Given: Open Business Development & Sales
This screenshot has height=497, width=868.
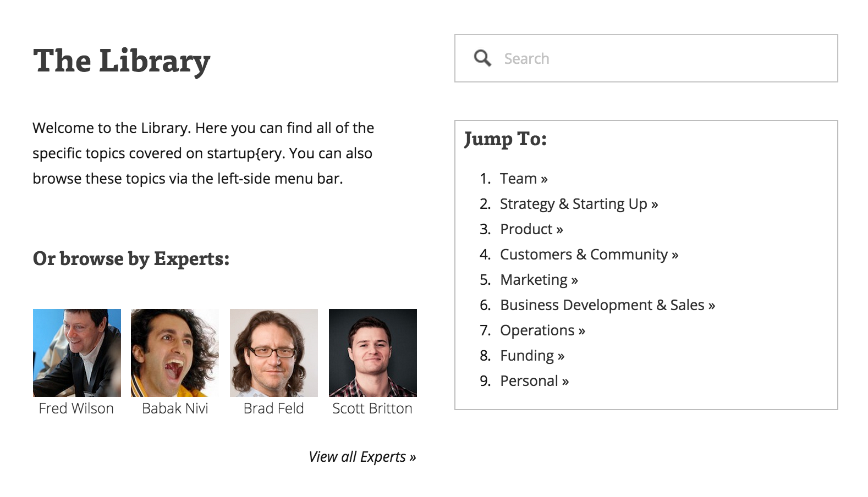Looking at the screenshot, I should (x=602, y=305).
